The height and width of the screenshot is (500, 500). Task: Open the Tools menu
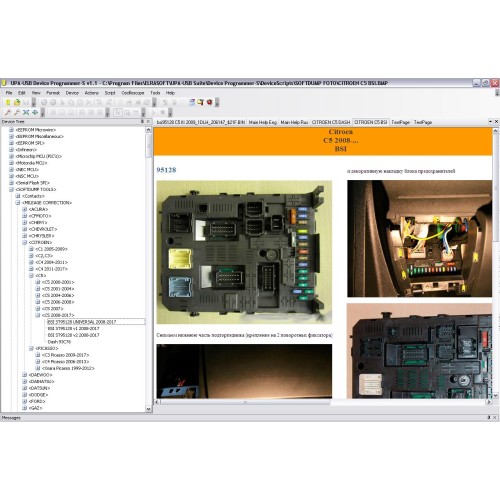(x=155, y=93)
